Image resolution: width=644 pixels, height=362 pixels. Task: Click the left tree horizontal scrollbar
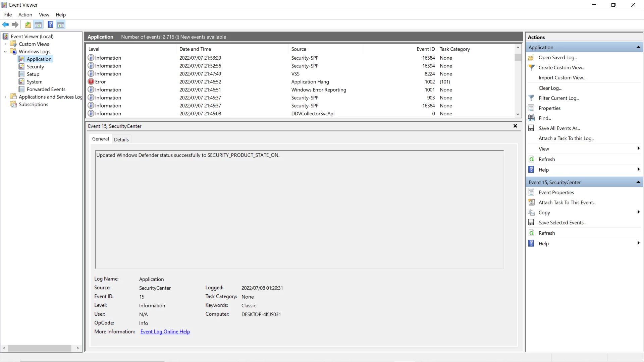[40, 348]
